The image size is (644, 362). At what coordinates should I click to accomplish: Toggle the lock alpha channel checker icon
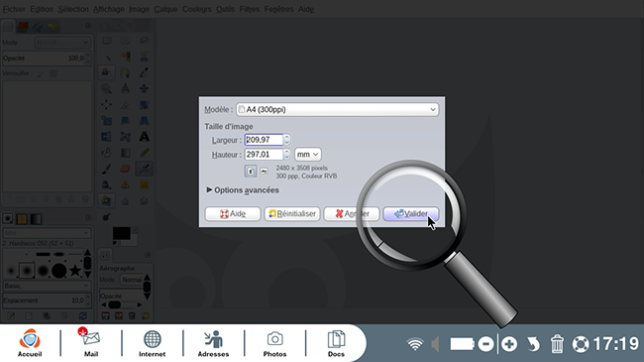[x=54, y=73]
